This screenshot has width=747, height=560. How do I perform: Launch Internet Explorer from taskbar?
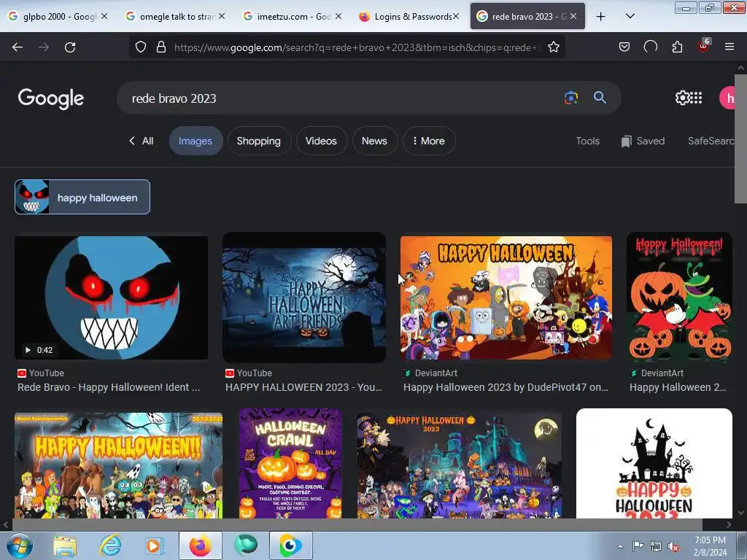pos(111,545)
